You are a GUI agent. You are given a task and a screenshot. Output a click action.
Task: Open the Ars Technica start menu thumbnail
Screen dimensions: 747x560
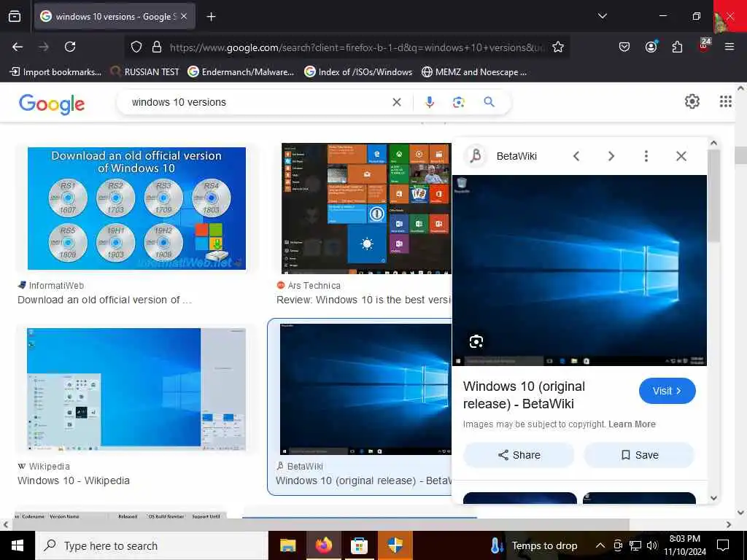pyautogui.click(x=366, y=209)
